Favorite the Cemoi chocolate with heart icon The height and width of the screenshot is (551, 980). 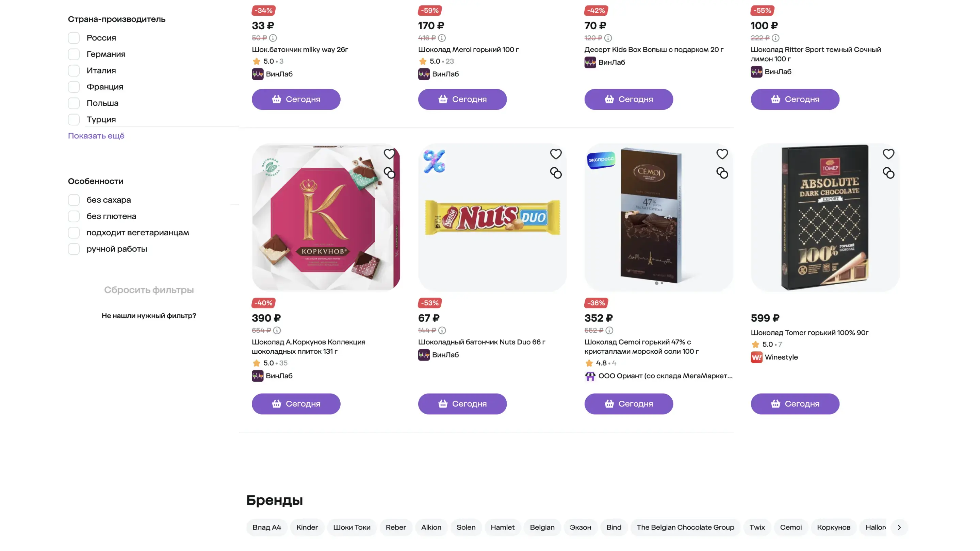click(722, 154)
